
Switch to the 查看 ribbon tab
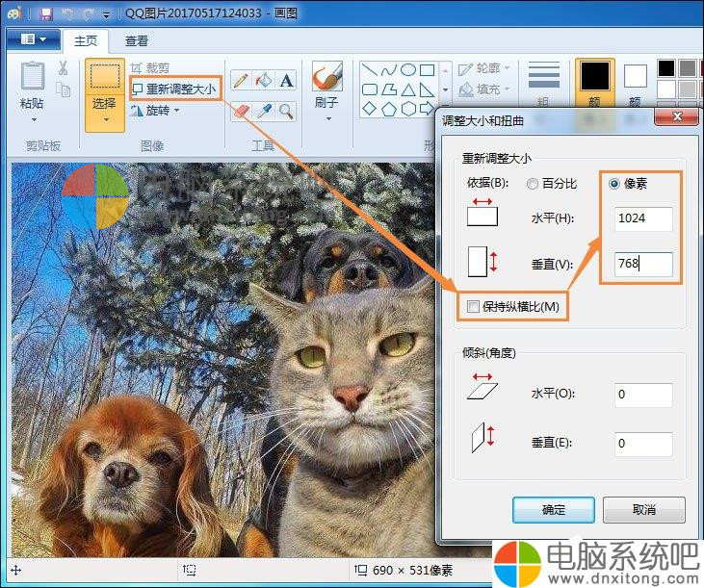click(137, 40)
